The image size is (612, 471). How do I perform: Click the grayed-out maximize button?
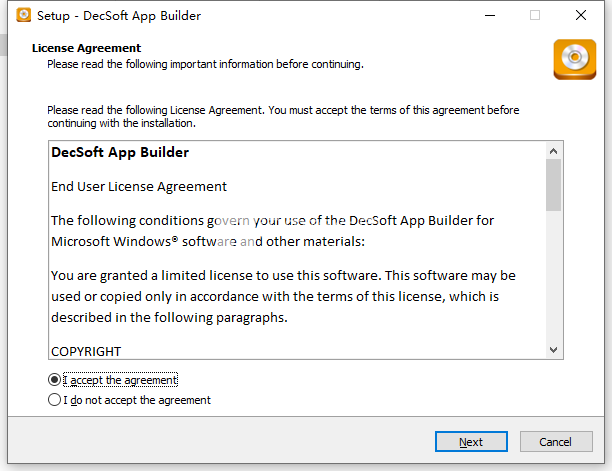[535, 16]
